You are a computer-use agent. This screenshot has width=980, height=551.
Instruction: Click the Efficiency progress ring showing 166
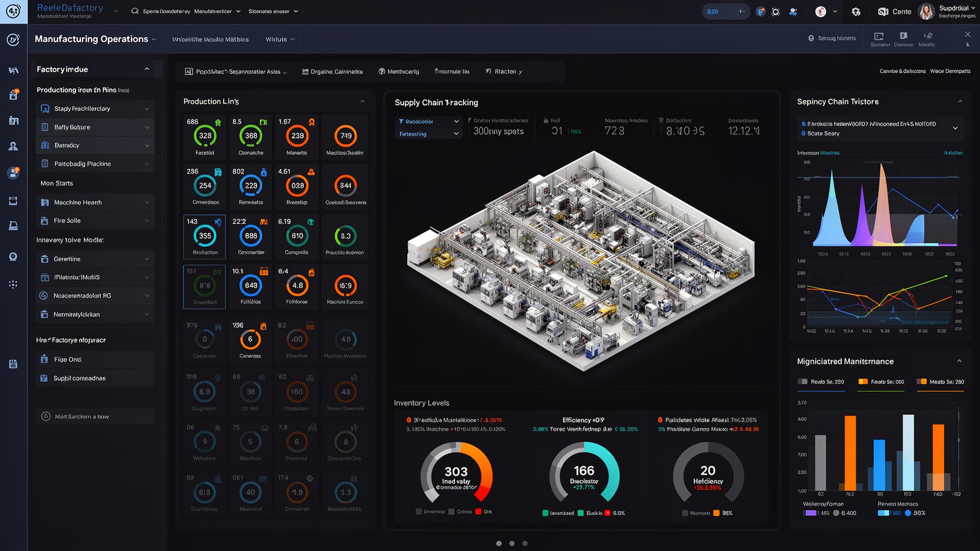click(583, 474)
